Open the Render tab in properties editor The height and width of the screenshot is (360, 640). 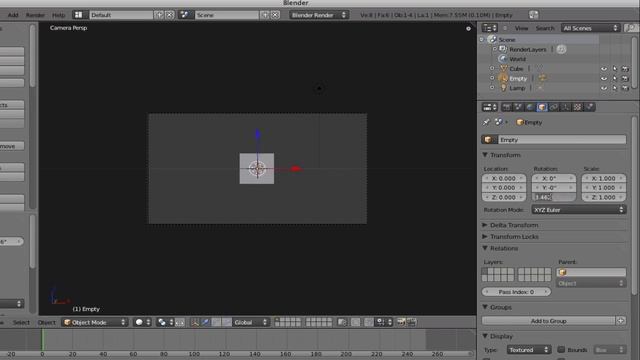tap(506, 107)
